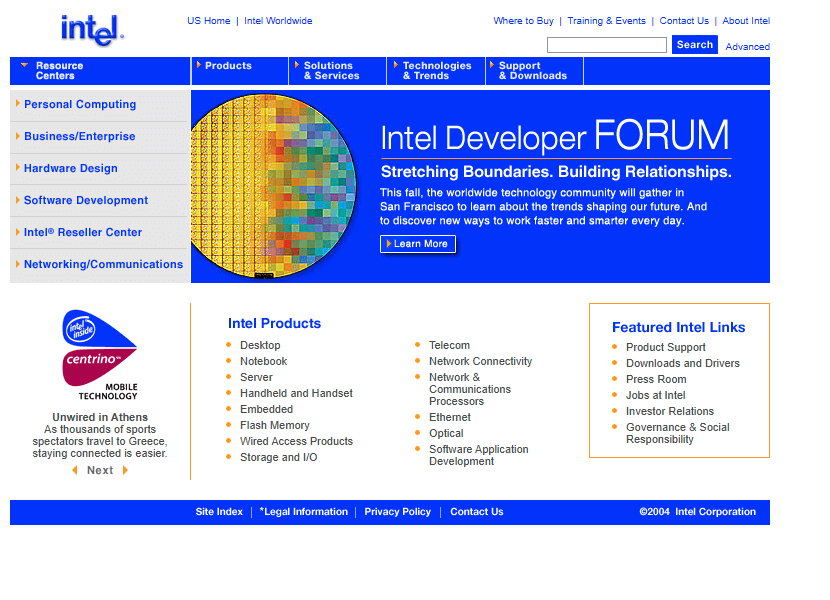Click the silicon wafer image
The image size is (830, 600).
pyautogui.click(x=274, y=186)
